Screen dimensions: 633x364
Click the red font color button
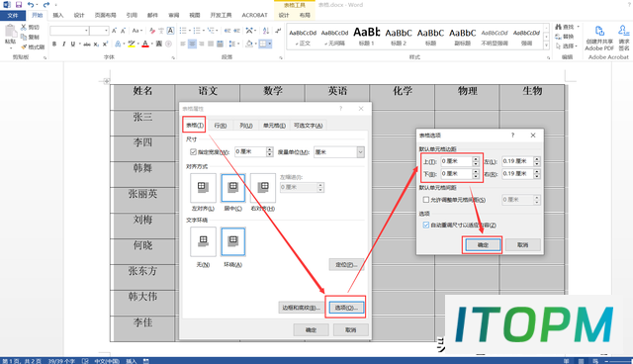click(145, 44)
